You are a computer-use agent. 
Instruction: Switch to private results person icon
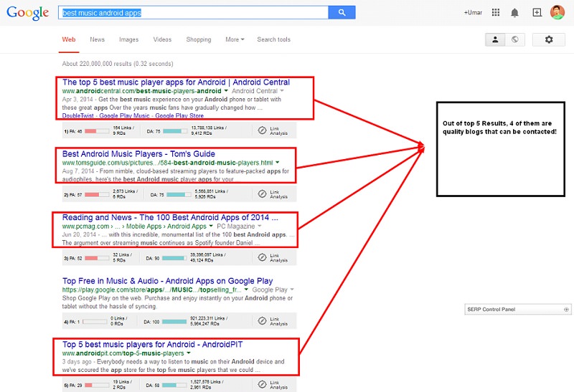tap(495, 39)
